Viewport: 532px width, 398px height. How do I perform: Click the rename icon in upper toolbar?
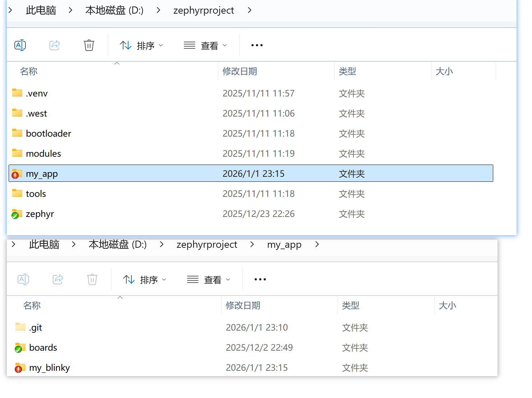(x=20, y=45)
